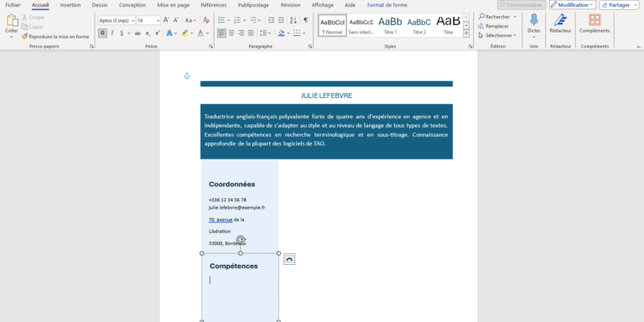Clear all formatting with the eraser A icon
This screenshot has height=322, width=644.
[206, 20]
